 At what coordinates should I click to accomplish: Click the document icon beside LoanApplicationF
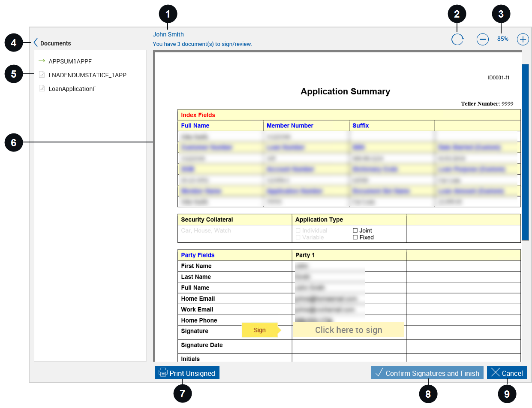pos(42,88)
